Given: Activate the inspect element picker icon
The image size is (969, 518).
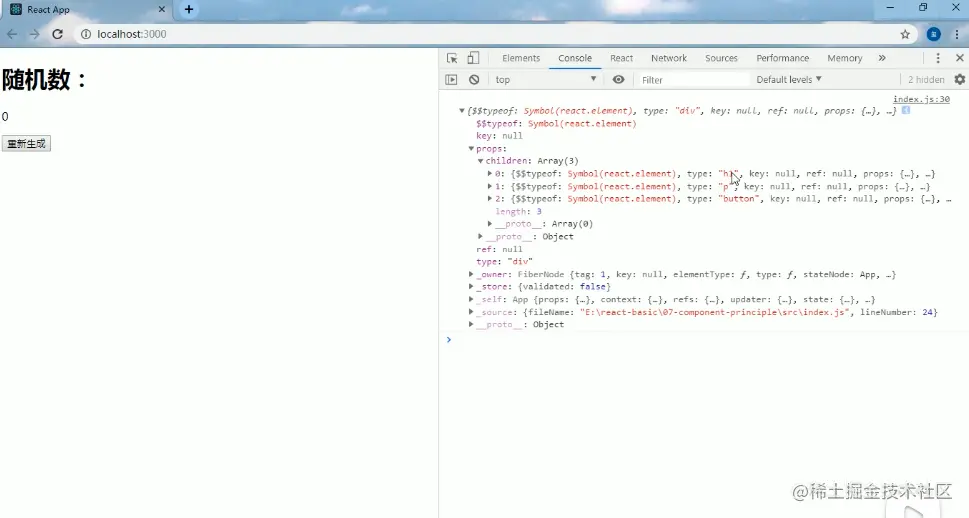Looking at the screenshot, I should tap(452, 58).
